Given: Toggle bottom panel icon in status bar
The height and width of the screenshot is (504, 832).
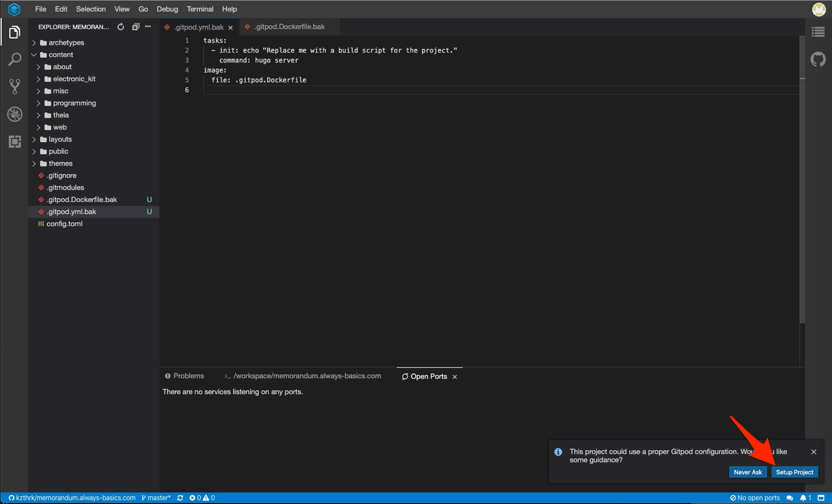Looking at the screenshot, I should [x=821, y=498].
